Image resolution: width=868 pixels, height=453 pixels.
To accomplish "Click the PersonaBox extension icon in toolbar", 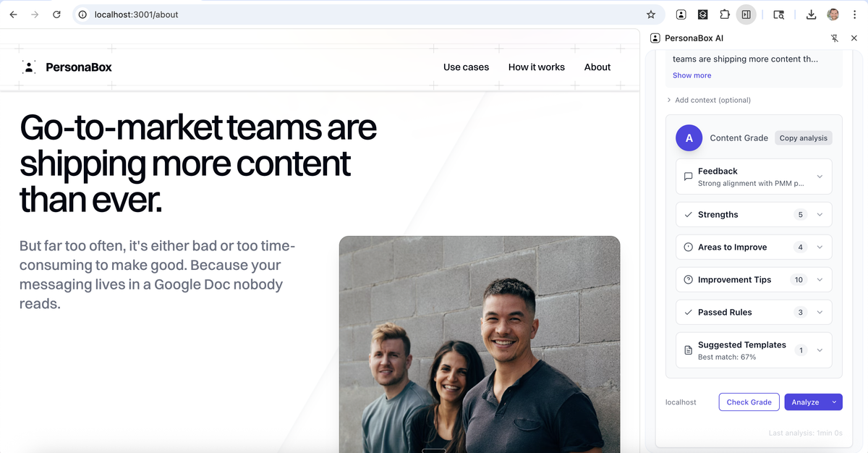I will 681,14.
